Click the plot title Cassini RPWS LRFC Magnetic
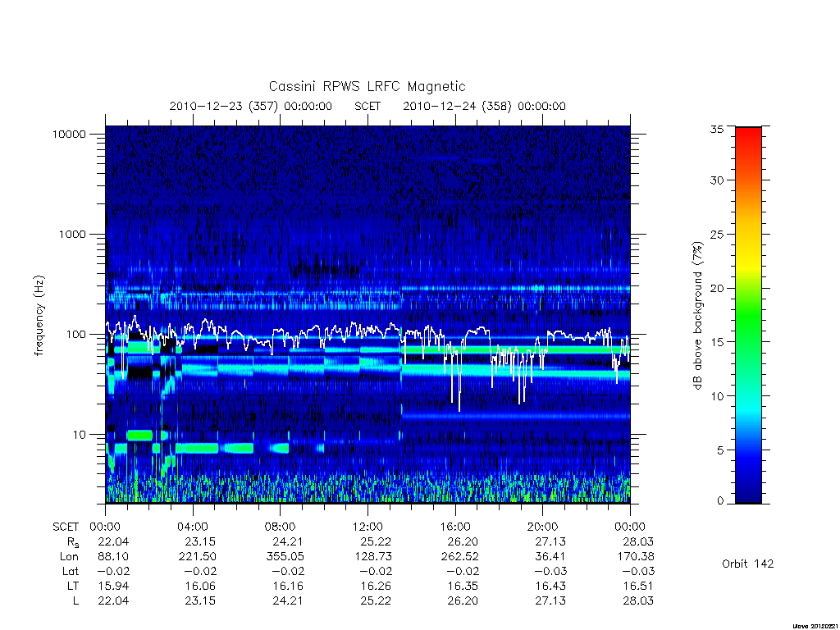This screenshot has width=840, height=630. coord(367,86)
